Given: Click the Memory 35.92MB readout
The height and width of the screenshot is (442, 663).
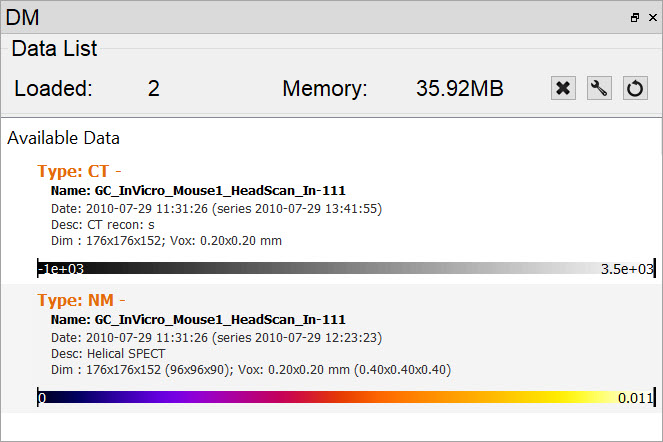Looking at the screenshot, I should [459, 88].
